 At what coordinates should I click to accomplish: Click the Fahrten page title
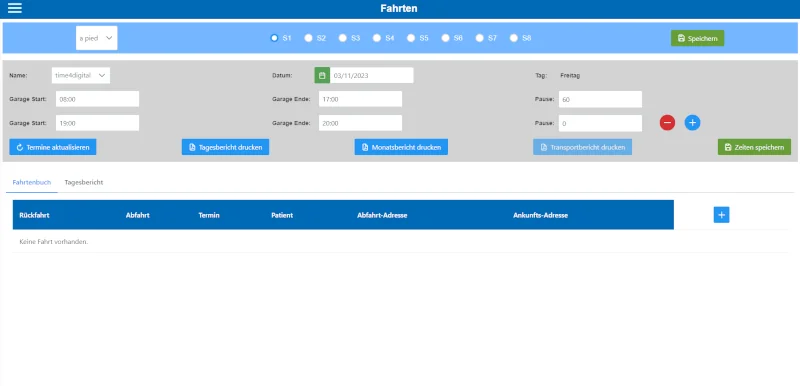pyautogui.click(x=399, y=8)
